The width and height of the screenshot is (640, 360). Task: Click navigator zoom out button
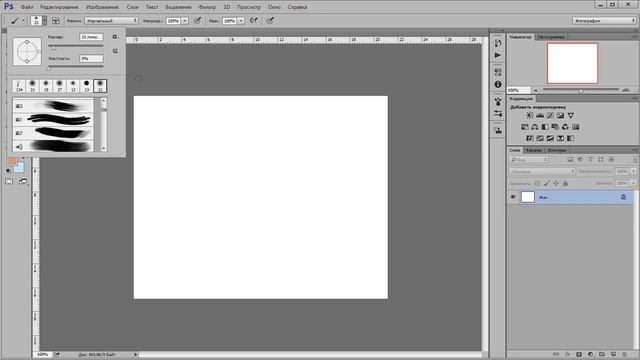pos(536,90)
